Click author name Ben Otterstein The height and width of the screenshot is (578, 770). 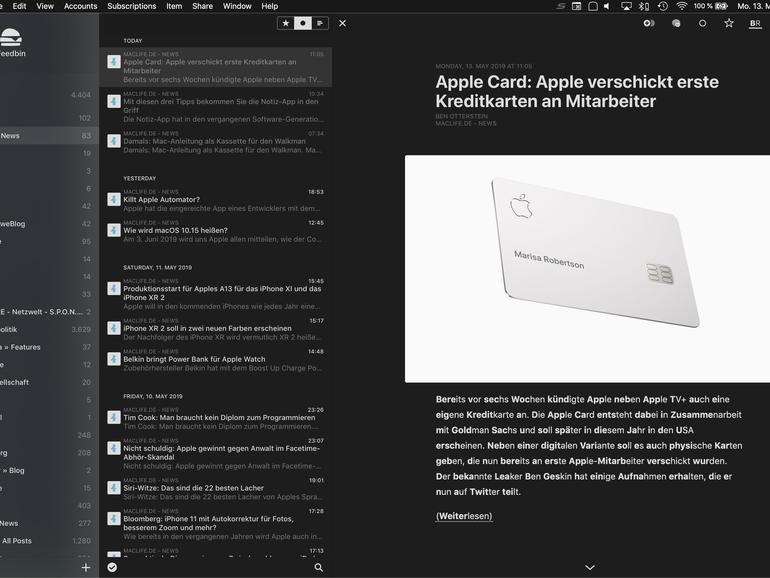tap(462, 116)
